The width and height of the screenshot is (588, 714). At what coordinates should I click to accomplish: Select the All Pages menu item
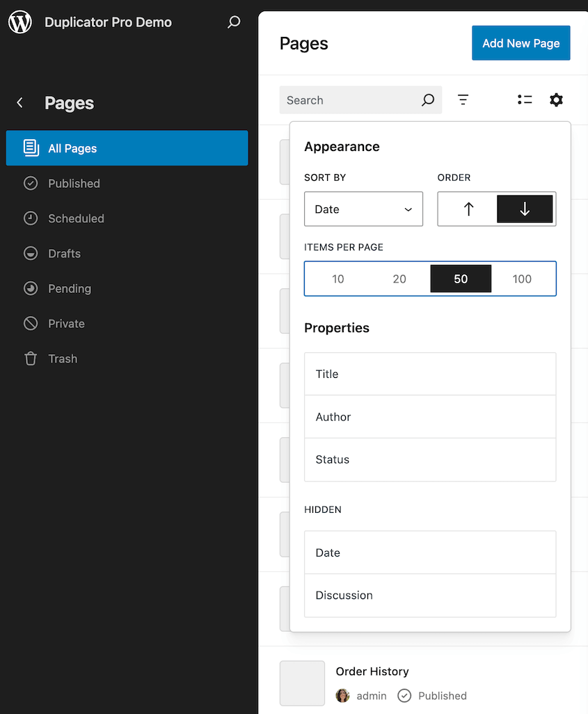(x=127, y=148)
